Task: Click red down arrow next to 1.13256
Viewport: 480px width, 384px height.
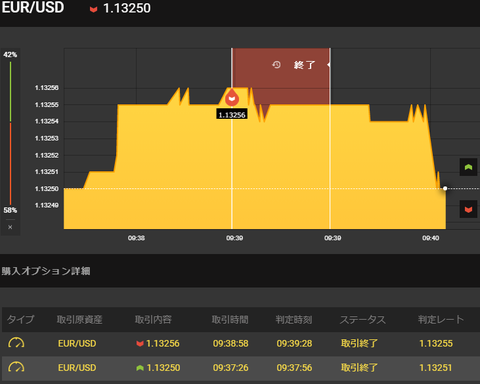Action: coord(140,344)
